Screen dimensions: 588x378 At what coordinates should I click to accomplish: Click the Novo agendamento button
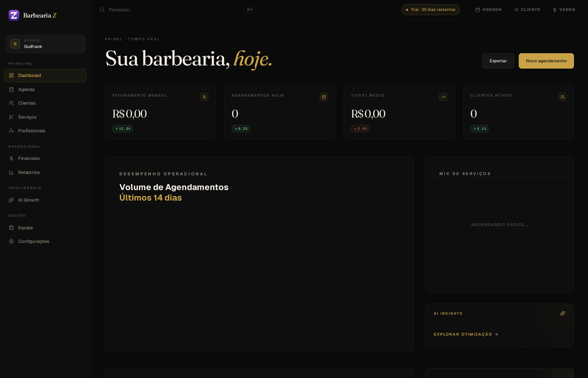[x=546, y=61]
